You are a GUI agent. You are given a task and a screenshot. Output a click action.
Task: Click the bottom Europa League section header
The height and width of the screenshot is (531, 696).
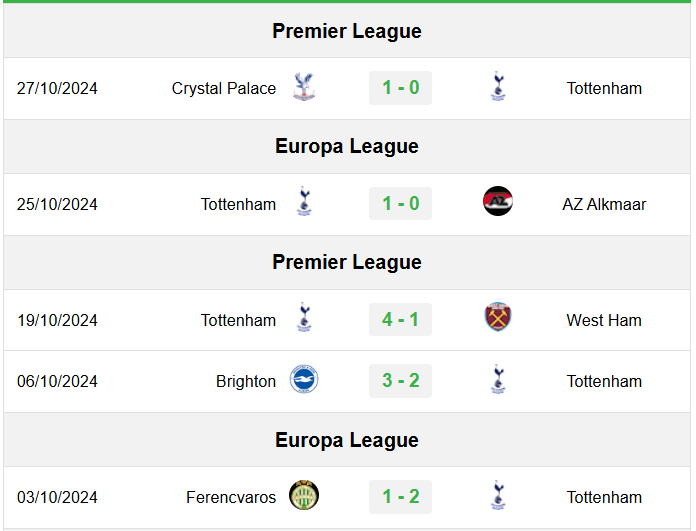click(347, 440)
